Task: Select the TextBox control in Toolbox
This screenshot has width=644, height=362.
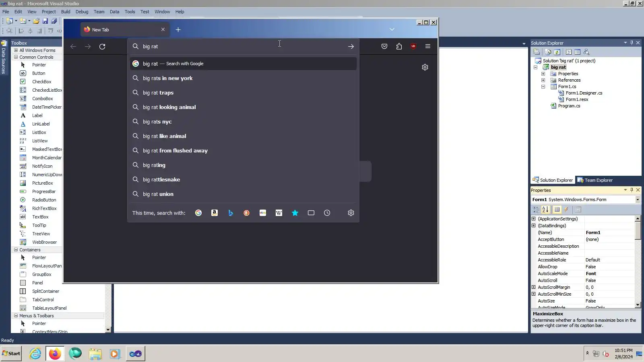Action: pyautogui.click(x=40, y=217)
